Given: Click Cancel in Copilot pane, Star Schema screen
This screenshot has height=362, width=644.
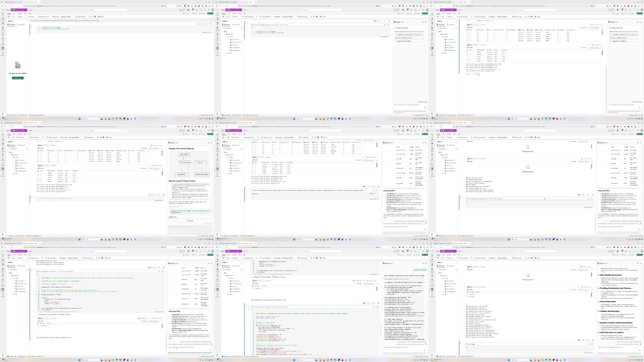Looking at the screenshot, I should pos(190,221).
